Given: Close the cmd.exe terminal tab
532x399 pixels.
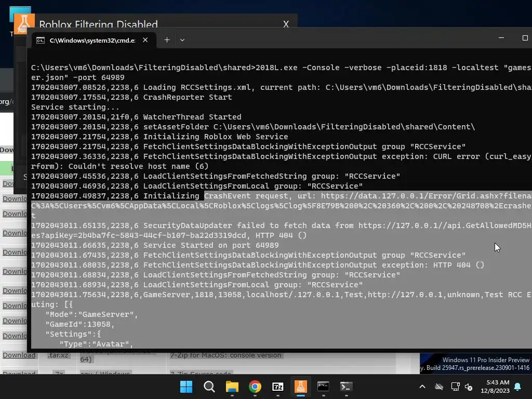Looking at the screenshot, I should [145, 40].
